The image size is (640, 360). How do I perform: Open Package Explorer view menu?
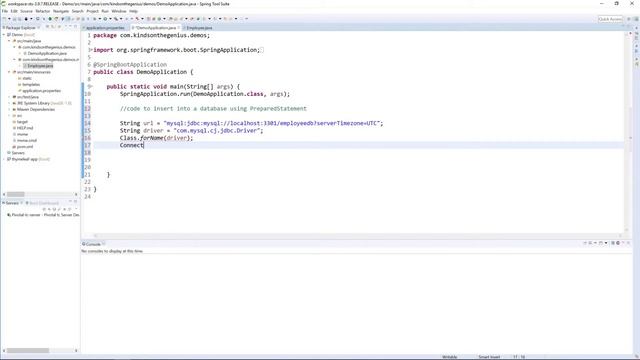coord(65,27)
